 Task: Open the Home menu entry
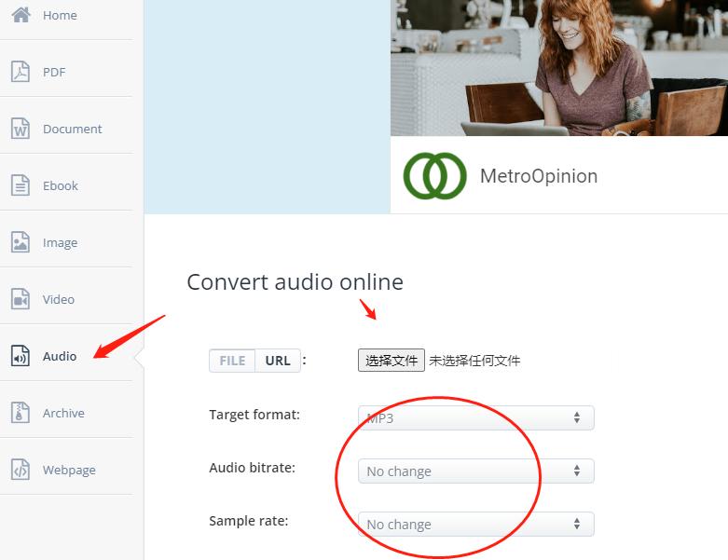click(60, 15)
